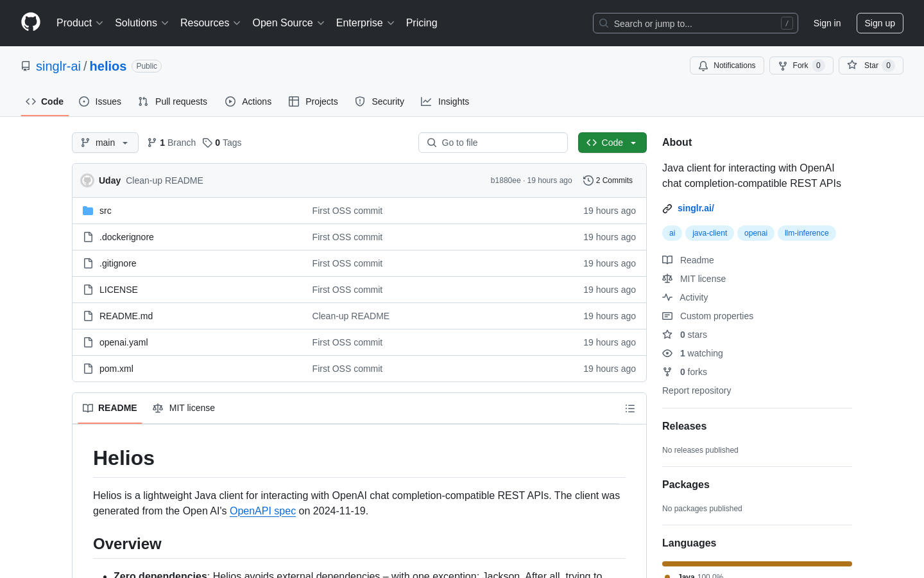
Task: Click the commit history clock icon
Action: click(x=588, y=180)
